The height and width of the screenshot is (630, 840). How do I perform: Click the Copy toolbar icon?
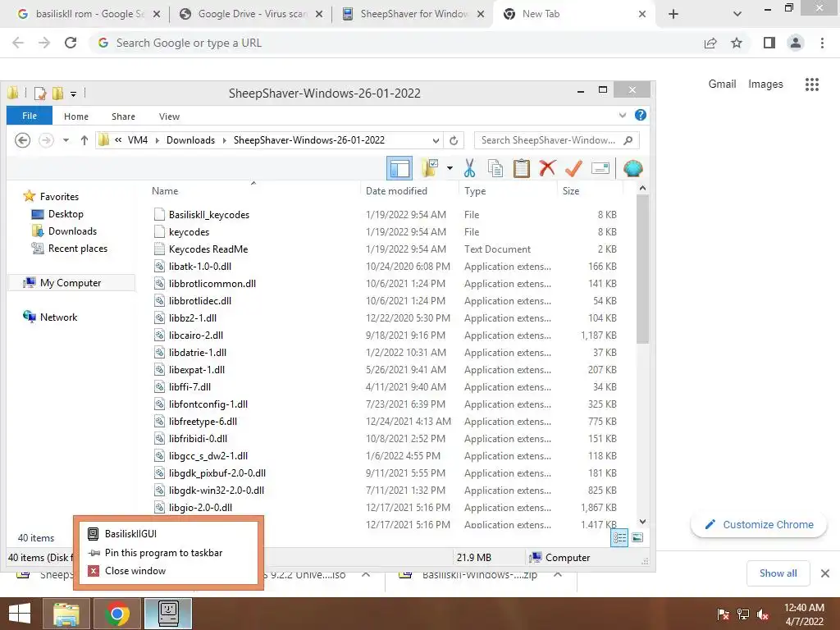[495, 169]
